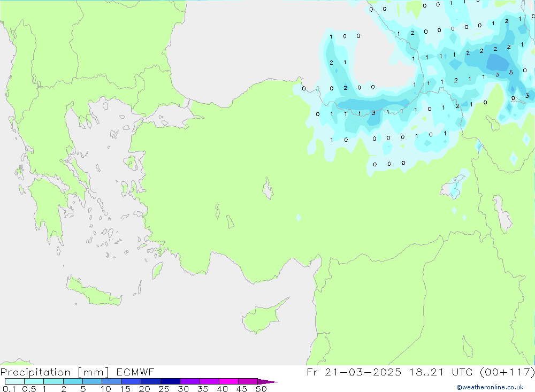Click the 0.5–1 mm legend color swatch
Screen dimensions: 535x392
coord(34,381)
